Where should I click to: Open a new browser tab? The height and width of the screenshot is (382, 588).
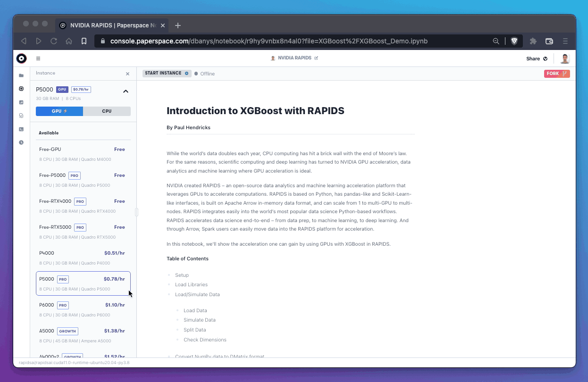pos(178,25)
